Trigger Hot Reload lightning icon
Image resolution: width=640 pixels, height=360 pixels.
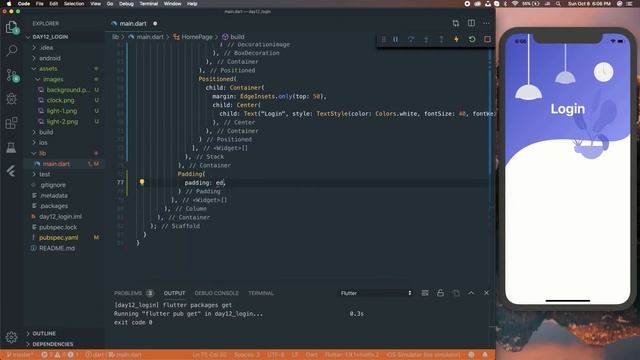pyautogui.click(x=456, y=39)
